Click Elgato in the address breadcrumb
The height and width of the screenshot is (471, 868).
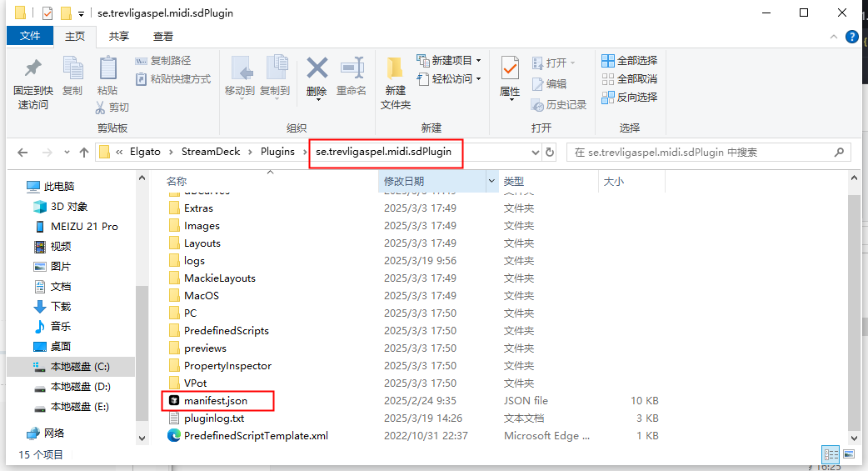[x=145, y=152]
